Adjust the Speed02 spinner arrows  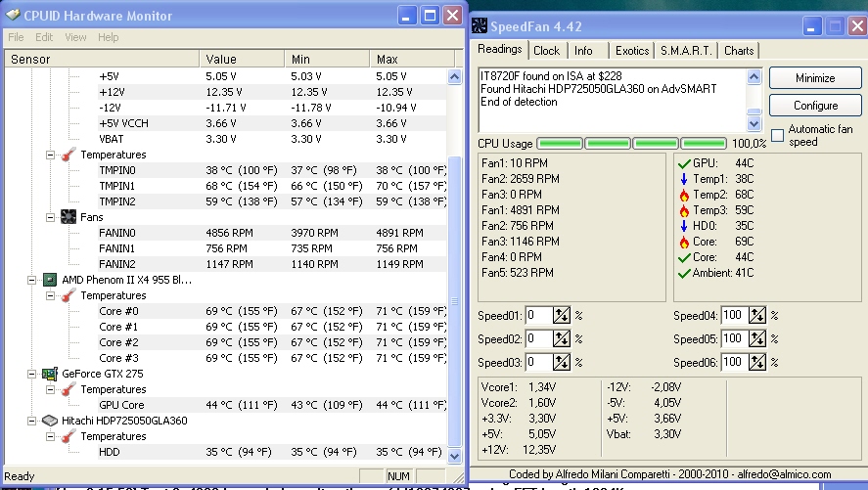[562, 338]
